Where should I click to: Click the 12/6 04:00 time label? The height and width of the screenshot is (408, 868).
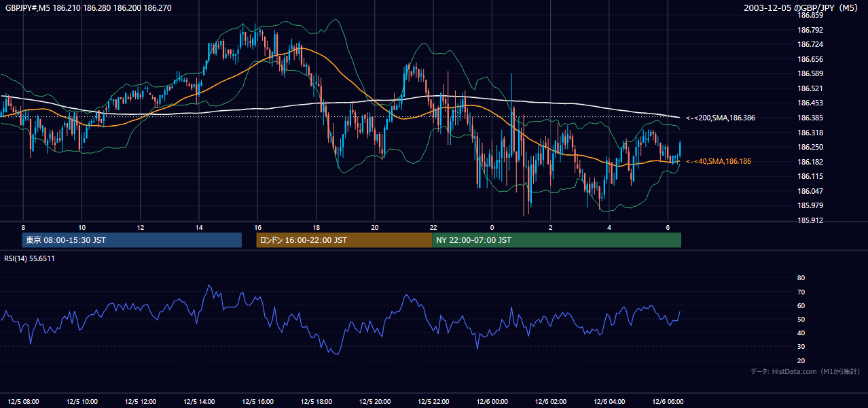tap(609, 402)
